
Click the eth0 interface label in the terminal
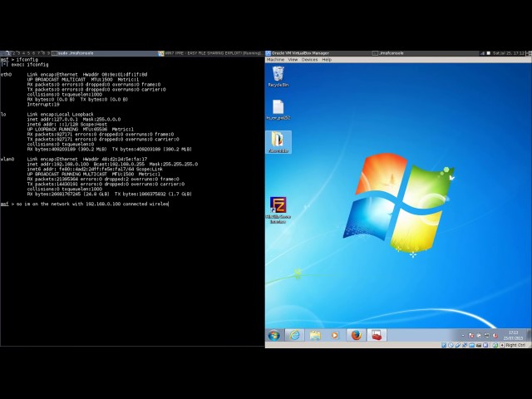point(6,75)
